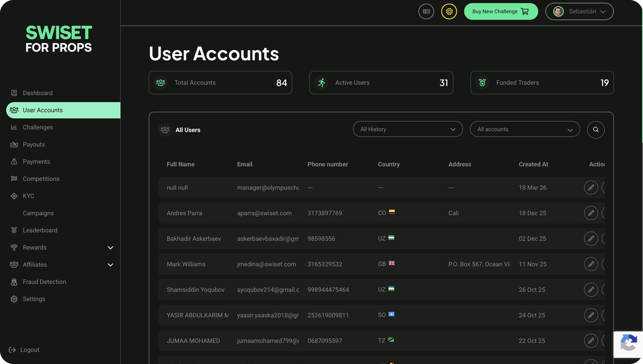Screen dimensions: 643x364
Task: Click the All Users group icon
Action: click(165, 130)
